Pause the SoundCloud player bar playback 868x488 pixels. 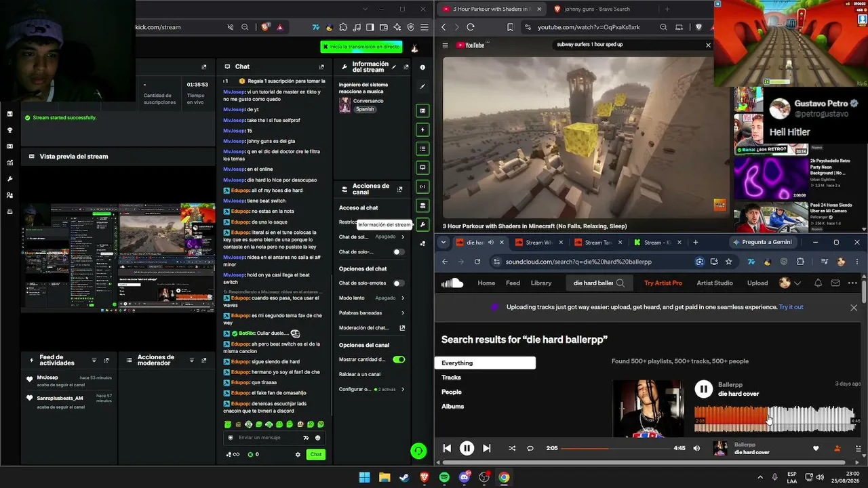click(467, 448)
